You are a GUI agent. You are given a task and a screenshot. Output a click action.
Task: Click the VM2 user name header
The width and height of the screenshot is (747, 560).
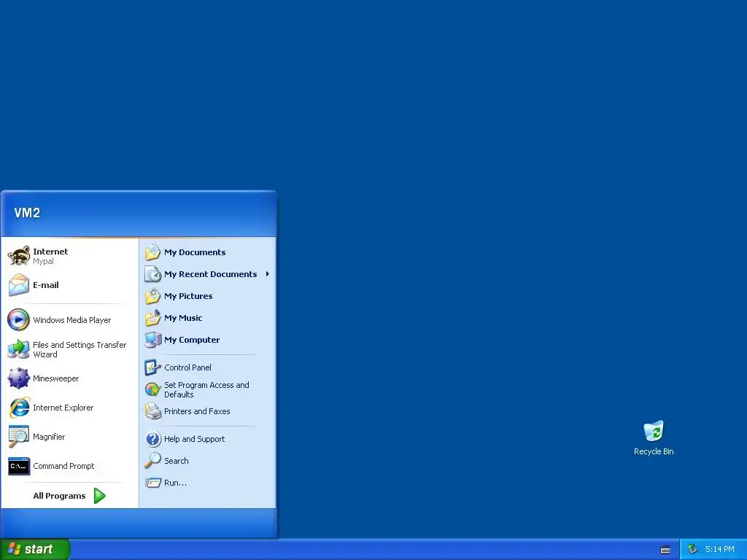27,213
